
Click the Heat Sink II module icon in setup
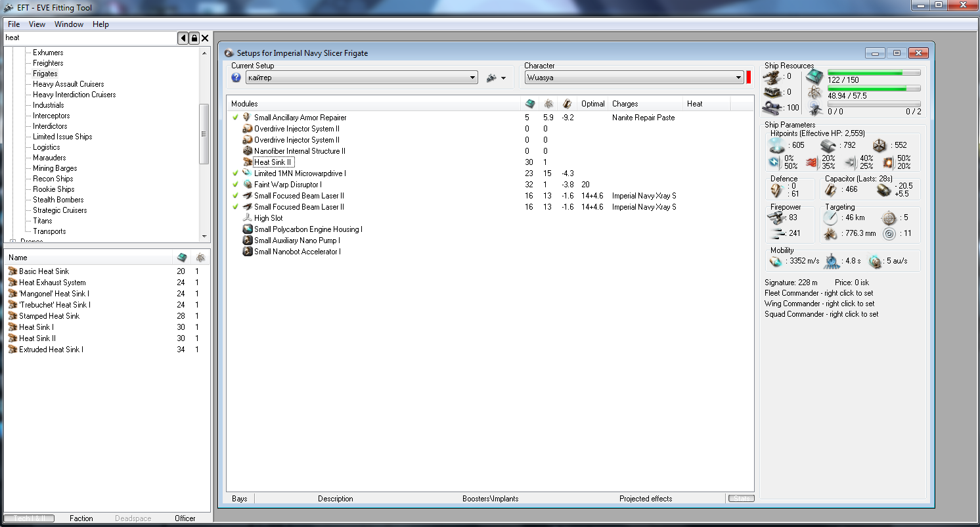click(248, 162)
